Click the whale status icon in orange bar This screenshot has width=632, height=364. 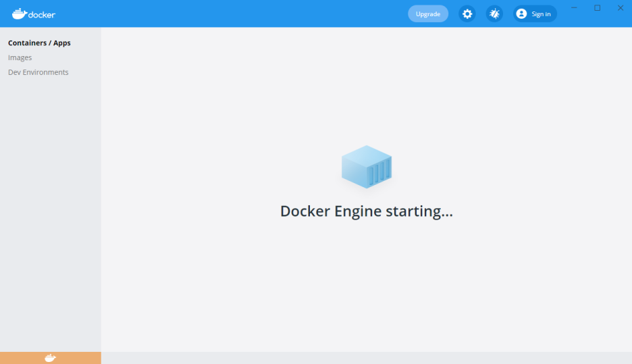51,358
